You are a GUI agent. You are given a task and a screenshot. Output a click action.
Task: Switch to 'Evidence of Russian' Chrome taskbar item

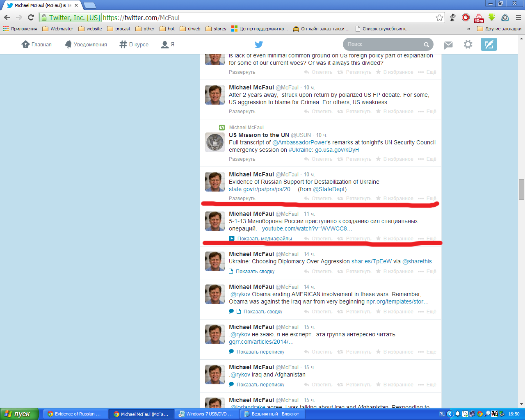coord(75,414)
